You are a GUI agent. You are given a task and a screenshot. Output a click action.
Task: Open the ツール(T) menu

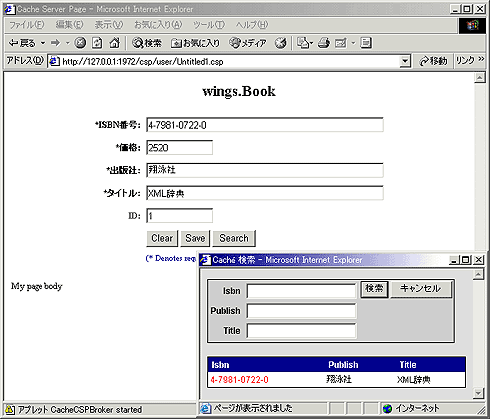pos(209,25)
